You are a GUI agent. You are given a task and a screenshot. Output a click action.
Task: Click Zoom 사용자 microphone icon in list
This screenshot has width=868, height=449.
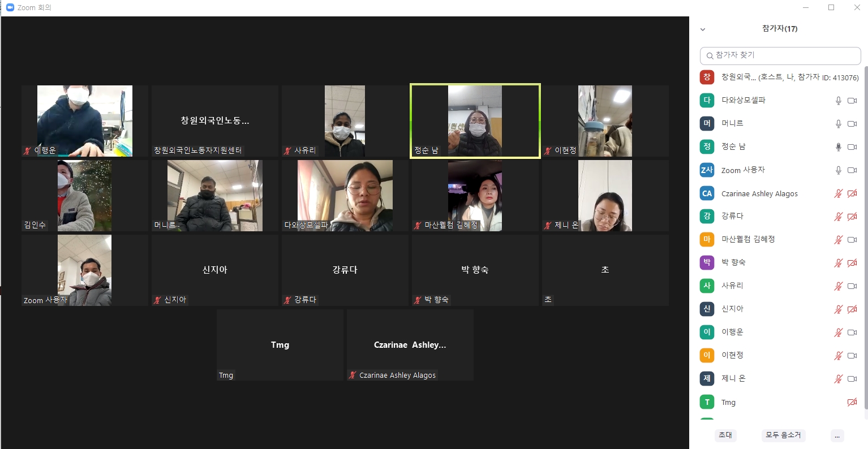pos(839,170)
